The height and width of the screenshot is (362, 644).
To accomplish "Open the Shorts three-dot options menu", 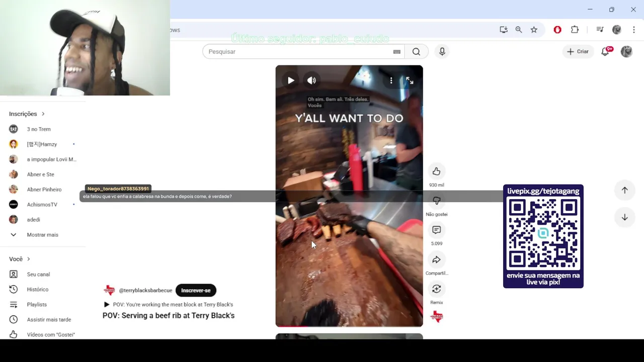I will point(391,80).
